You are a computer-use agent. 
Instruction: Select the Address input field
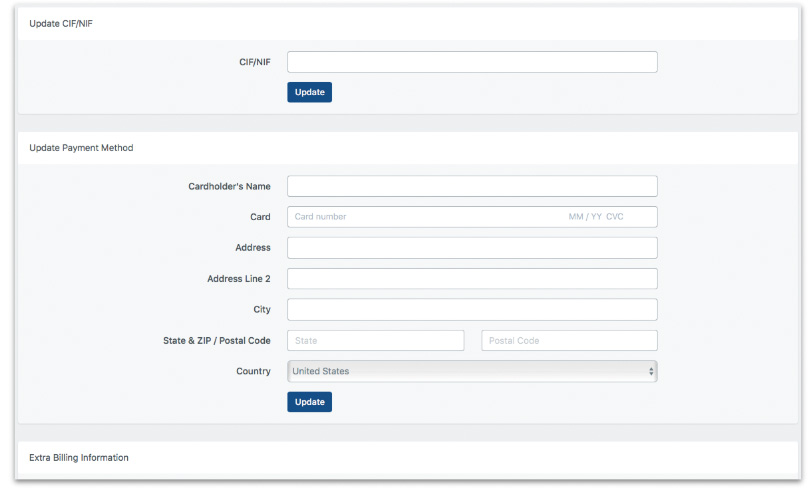[x=472, y=248]
